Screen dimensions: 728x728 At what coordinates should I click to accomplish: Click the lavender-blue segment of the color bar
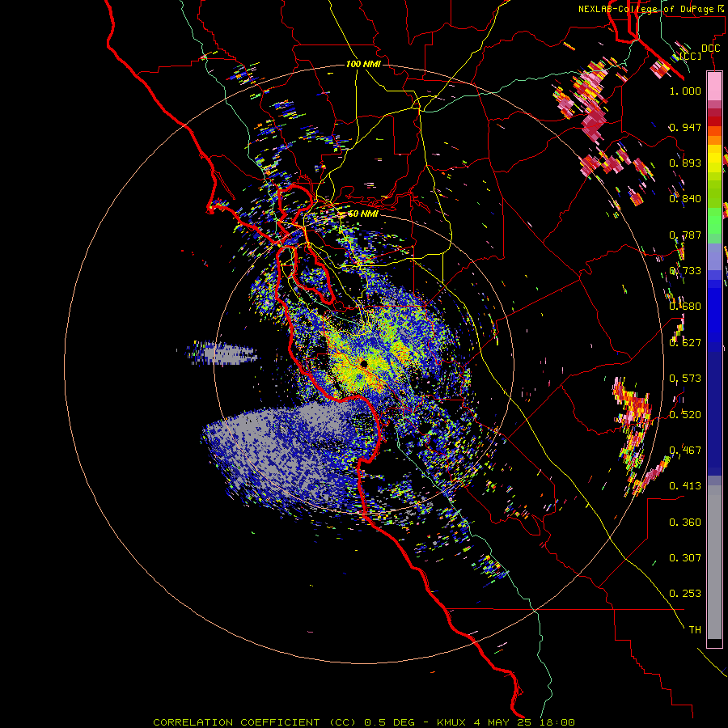tap(714, 257)
